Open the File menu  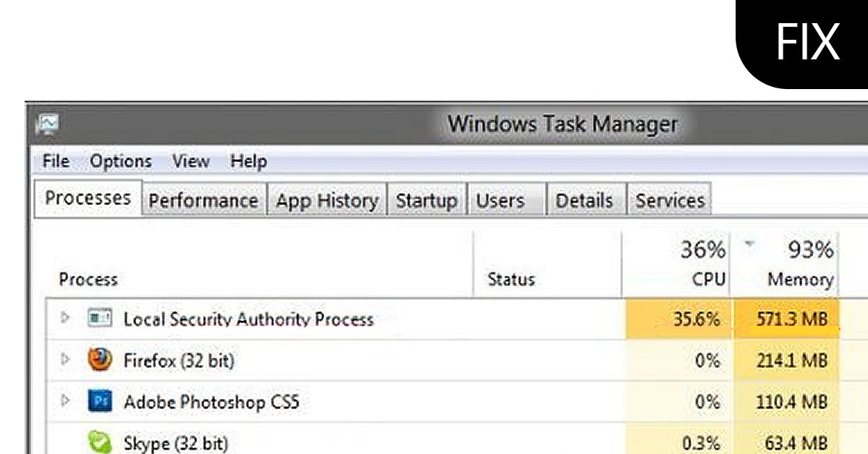pos(56,161)
